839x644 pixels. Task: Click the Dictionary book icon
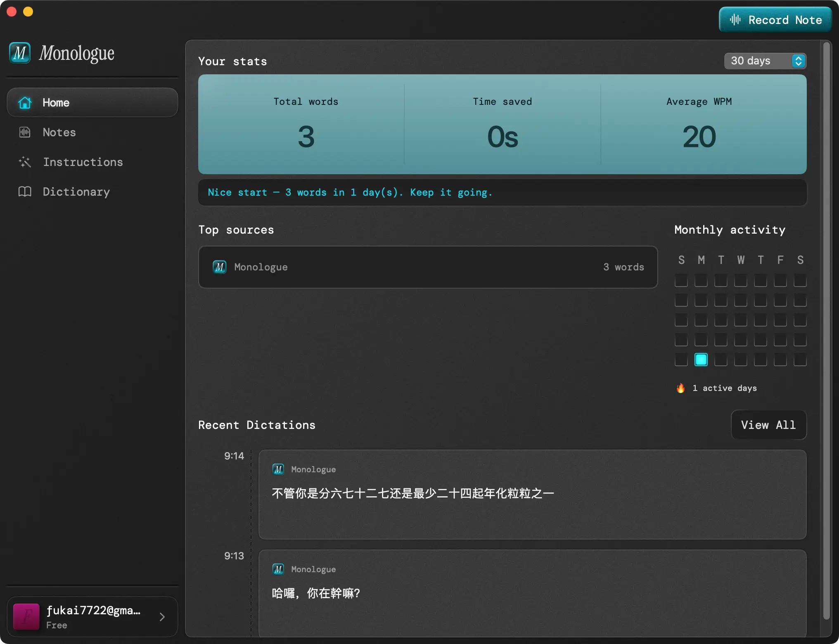point(25,192)
